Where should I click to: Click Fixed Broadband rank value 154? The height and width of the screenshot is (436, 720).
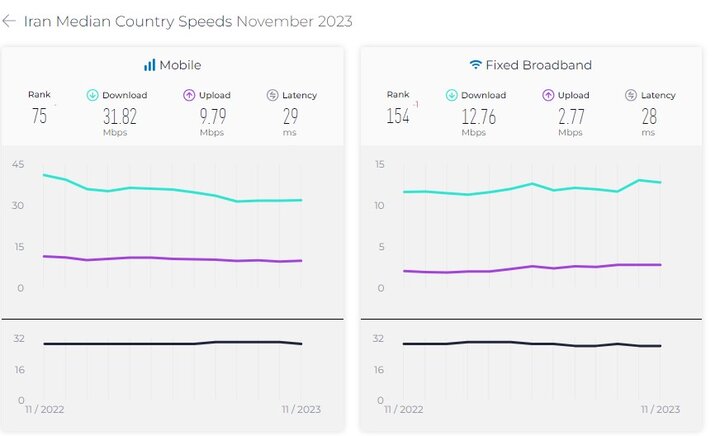(399, 115)
